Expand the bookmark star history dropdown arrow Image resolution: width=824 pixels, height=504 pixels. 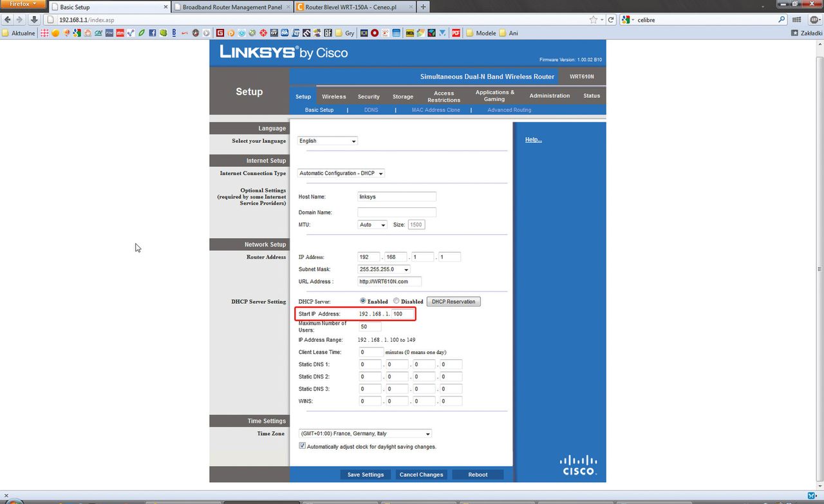coord(602,20)
